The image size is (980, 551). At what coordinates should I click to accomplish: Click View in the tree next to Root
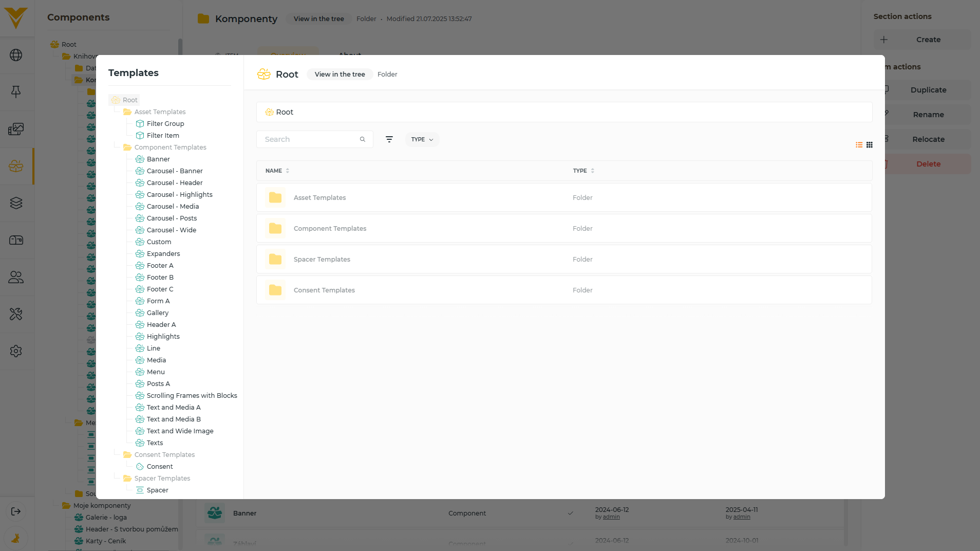340,75
